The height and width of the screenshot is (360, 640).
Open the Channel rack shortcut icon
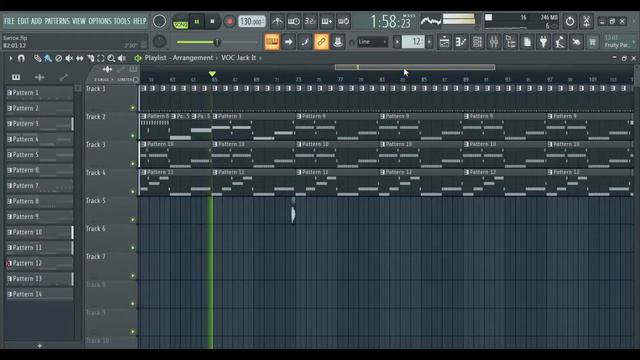pos(477,42)
